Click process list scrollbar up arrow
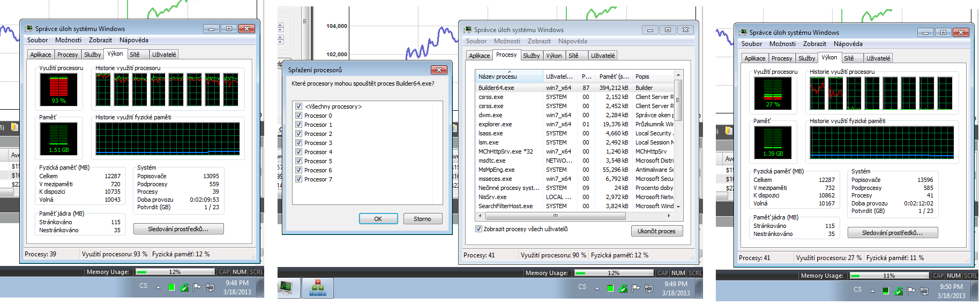This screenshot has height=305, width=980. [x=678, y=75]
